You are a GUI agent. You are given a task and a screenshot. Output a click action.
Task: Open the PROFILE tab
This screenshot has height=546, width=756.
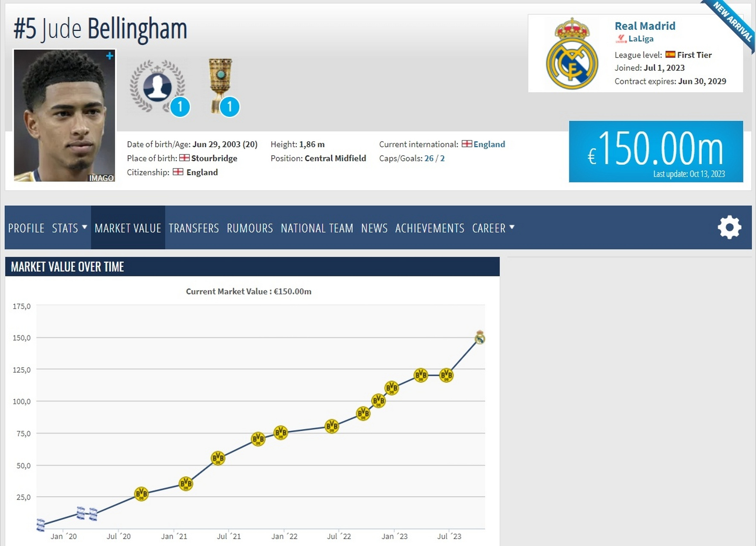[26, 228]
